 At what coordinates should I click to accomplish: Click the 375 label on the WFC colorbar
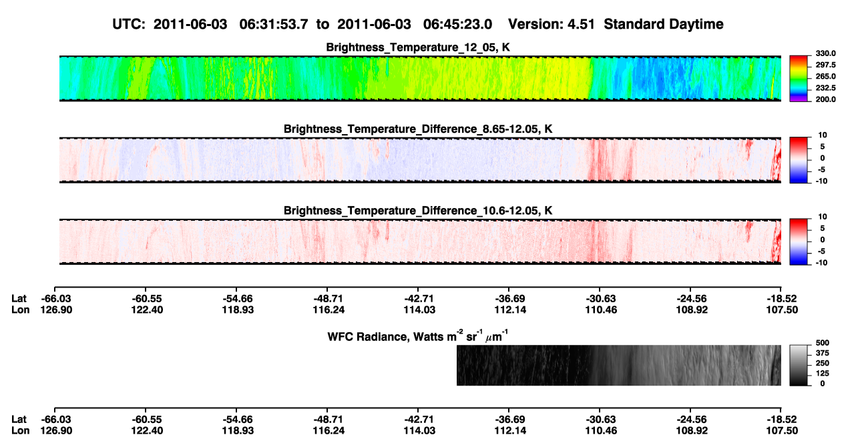click(821, 353)
